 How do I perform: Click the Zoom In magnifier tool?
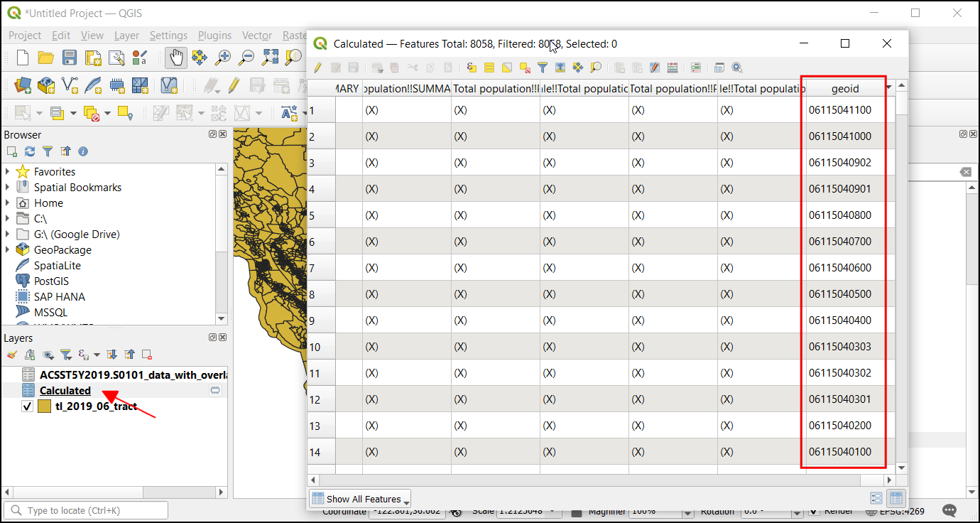tap(224, 58)
